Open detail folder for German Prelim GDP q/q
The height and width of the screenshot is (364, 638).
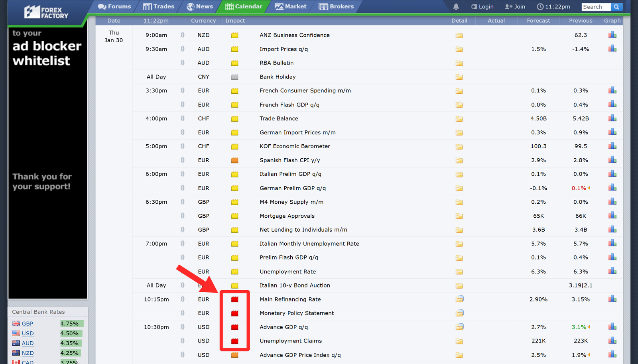(x=459, y=188)
